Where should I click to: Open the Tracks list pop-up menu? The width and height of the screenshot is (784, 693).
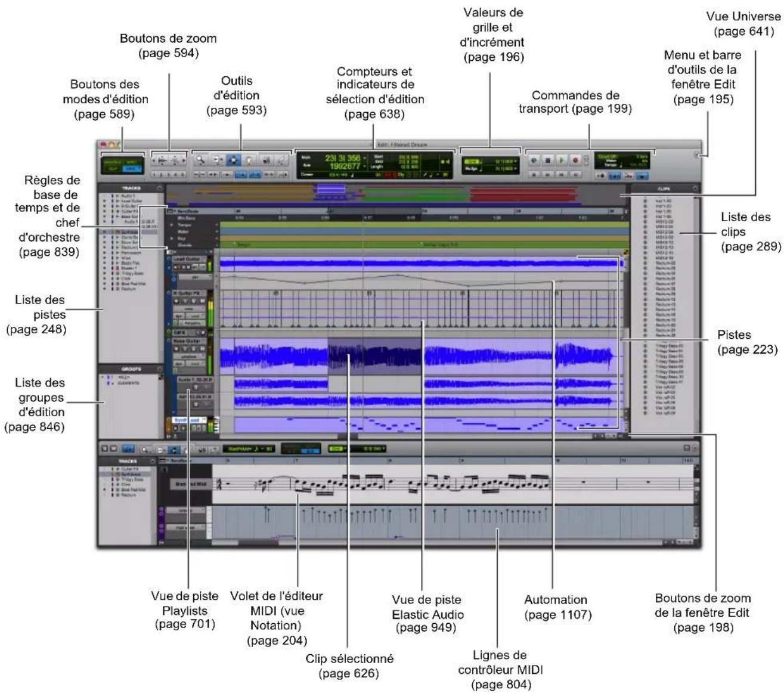[x=160, y=188]
